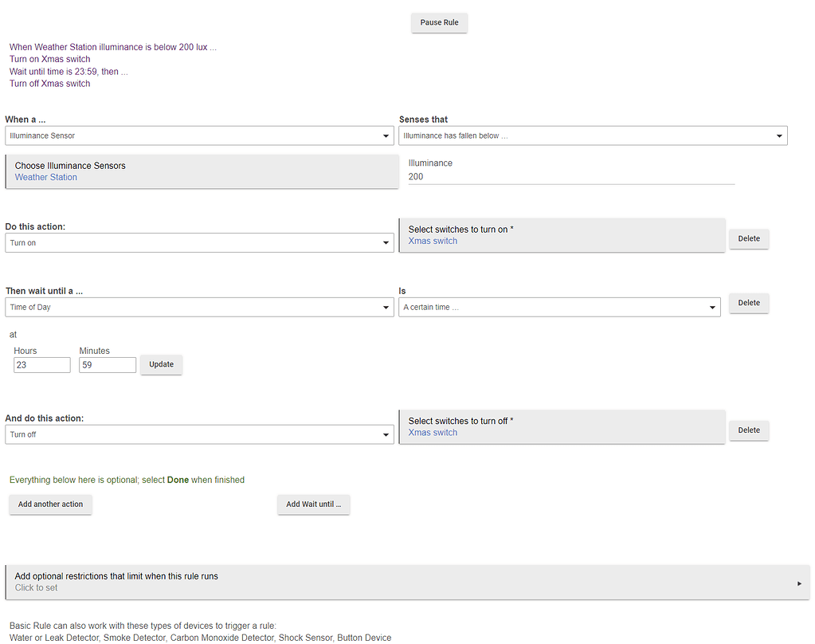Open the 'Do this action' Turn on dropdown
The image size is (815, 644).
pyautogui.click(x=199, y=243)
